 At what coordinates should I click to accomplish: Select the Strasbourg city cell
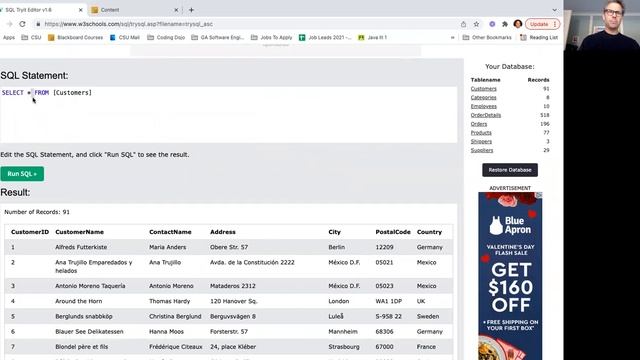(x=344, y=347)
